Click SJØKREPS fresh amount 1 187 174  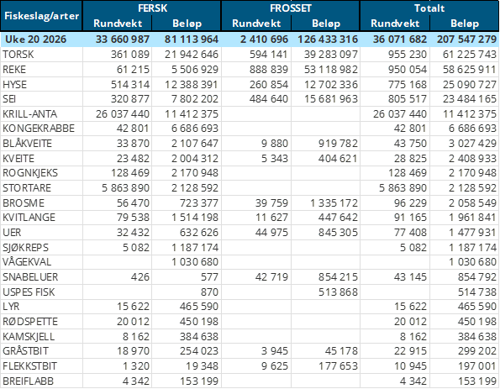pos(195,247)
